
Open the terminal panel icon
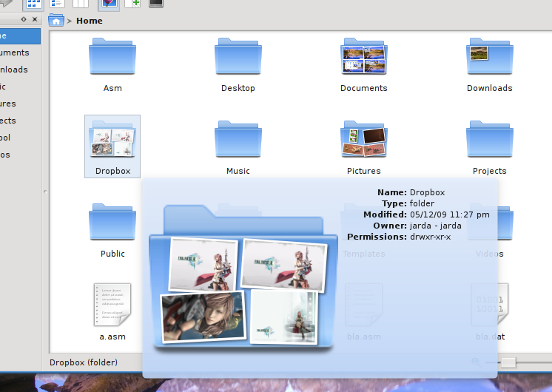coord(156,4)
